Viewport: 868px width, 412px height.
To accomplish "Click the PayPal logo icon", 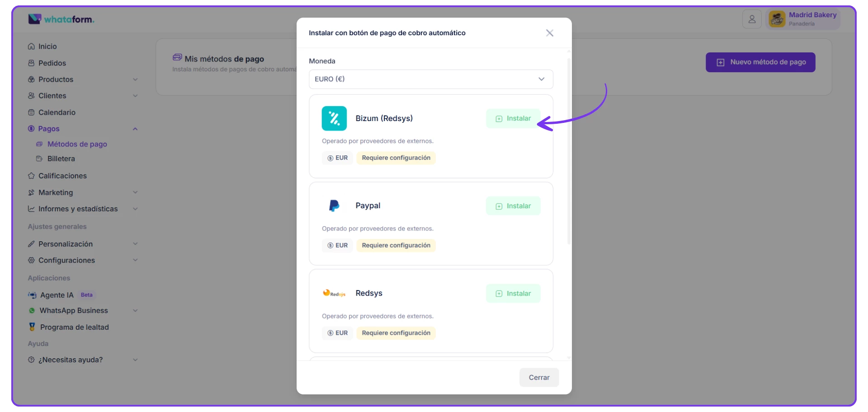I will 334,206.
